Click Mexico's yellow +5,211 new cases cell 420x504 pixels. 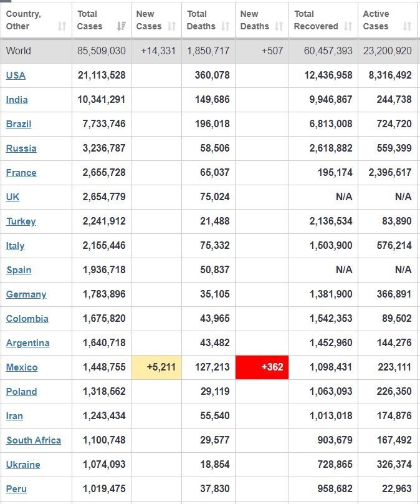click(x=156, y=367)
